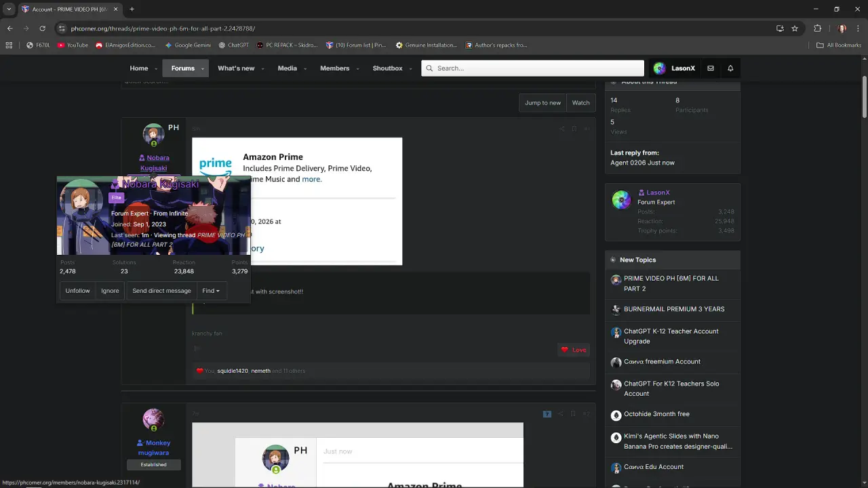Open the ChatGPT bookmark
Screen dimensions: 868x488
tap(234, 45)
